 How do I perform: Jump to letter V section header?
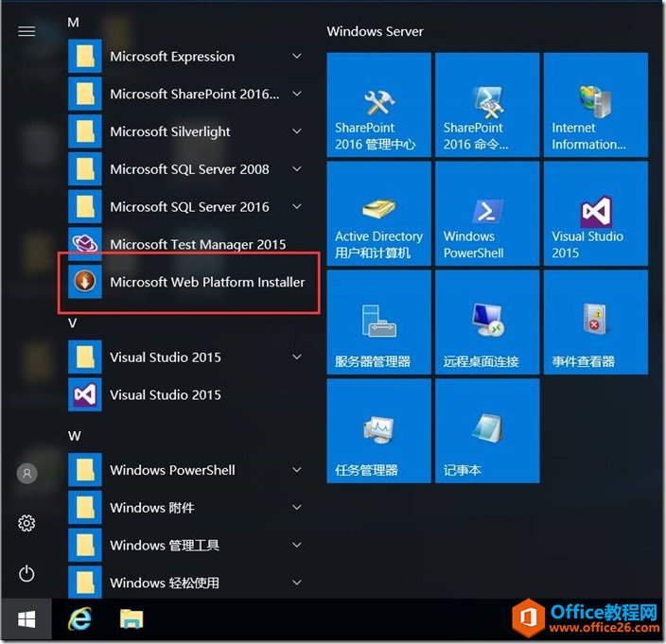click(73, 323)
